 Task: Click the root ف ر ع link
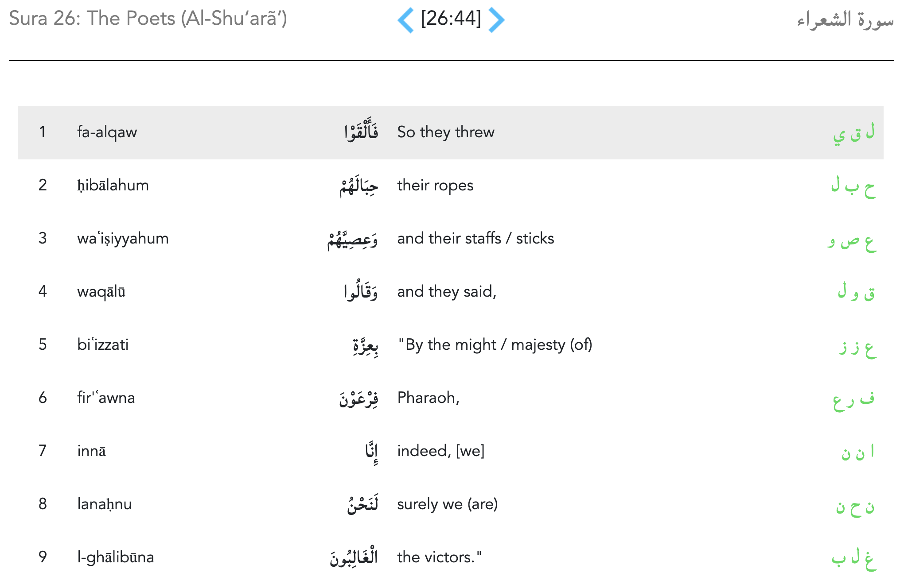(853, 399)
